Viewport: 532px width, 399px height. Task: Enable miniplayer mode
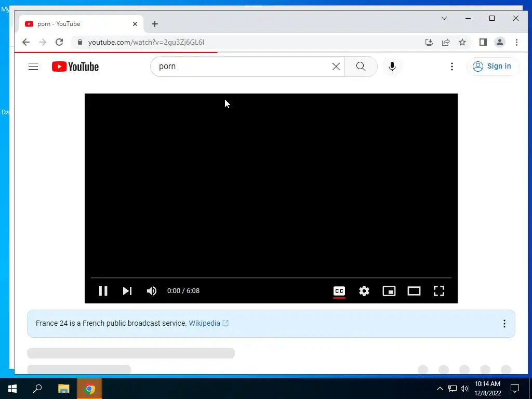(x=389, y=291)
